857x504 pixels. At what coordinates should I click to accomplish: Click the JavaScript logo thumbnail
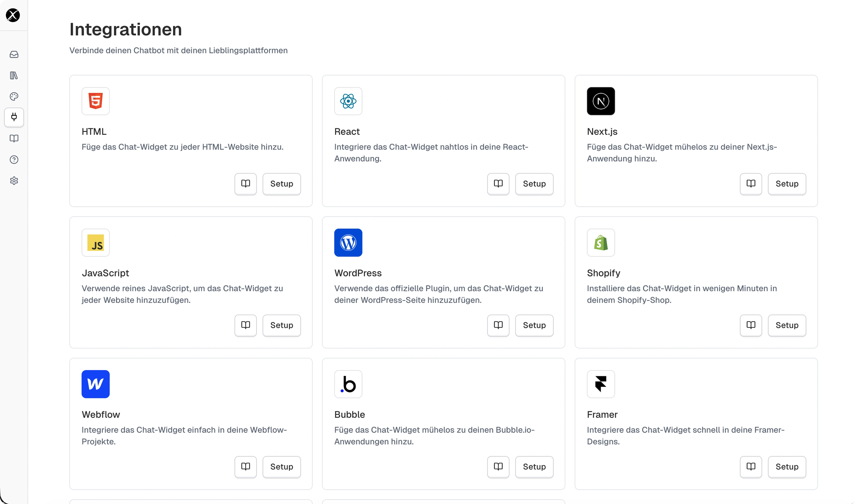[95, 243]
